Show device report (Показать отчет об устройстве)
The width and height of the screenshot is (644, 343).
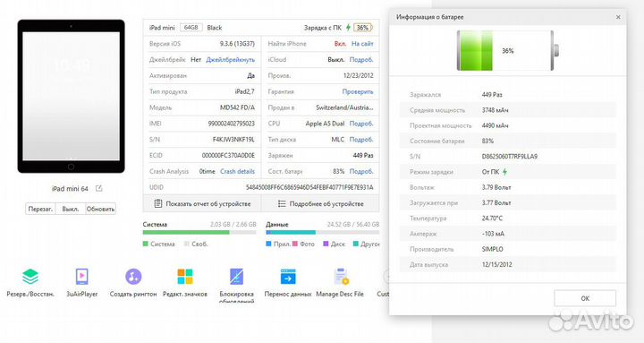coord(202,203)
